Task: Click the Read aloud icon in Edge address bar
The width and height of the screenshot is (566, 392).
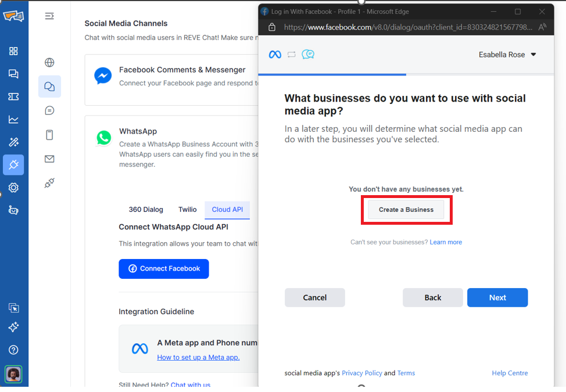Action: click(542, 27)
